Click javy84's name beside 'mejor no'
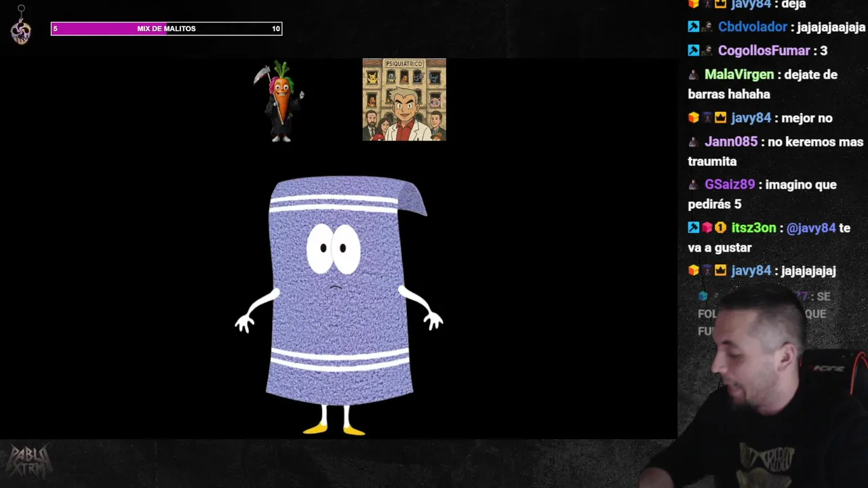 pos(751,118)
